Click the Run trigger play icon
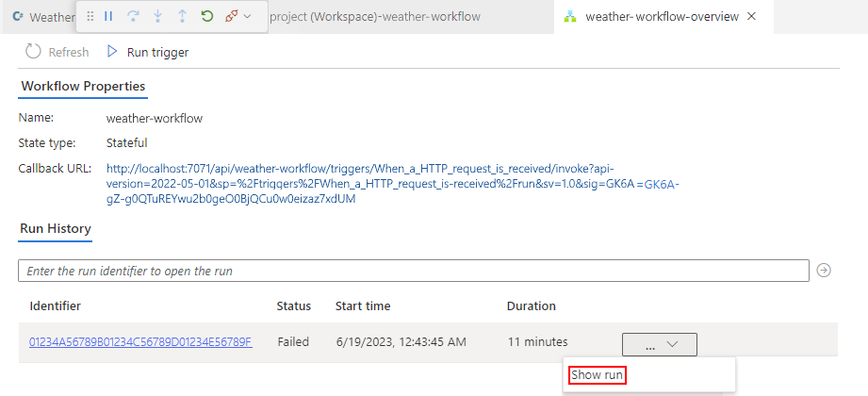The width and height of the screenshot is (868, 396). (112, 52)
